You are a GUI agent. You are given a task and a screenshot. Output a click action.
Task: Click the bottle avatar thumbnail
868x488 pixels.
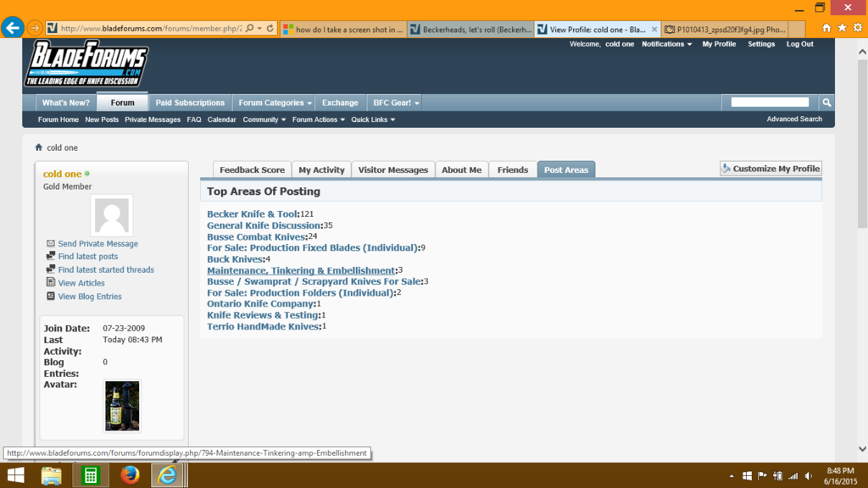coord(122,406)
